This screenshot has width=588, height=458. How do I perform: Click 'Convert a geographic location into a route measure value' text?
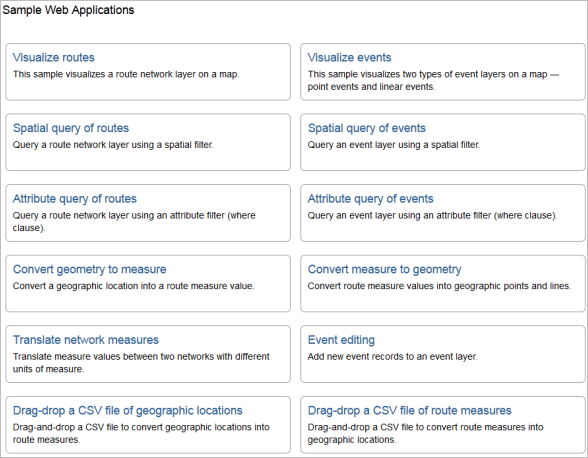coord(134,286)
